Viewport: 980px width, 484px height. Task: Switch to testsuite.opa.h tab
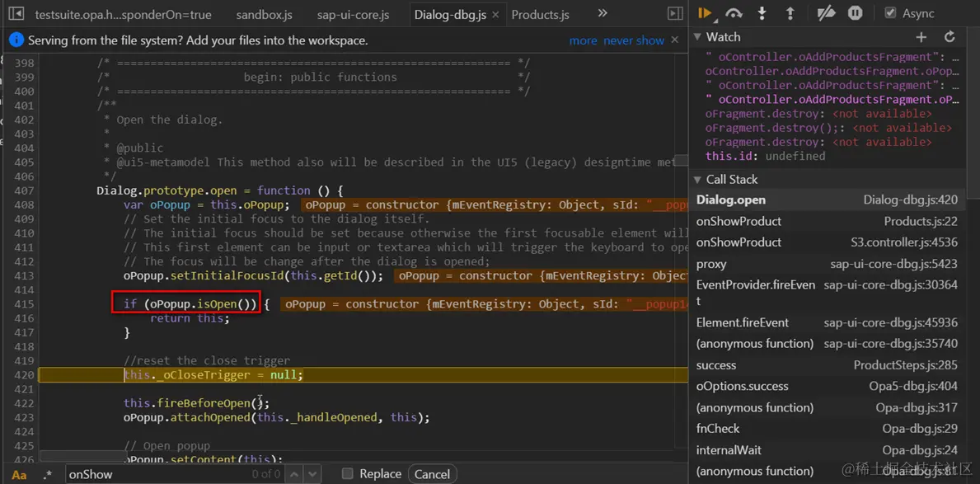[x=123, y=14]
